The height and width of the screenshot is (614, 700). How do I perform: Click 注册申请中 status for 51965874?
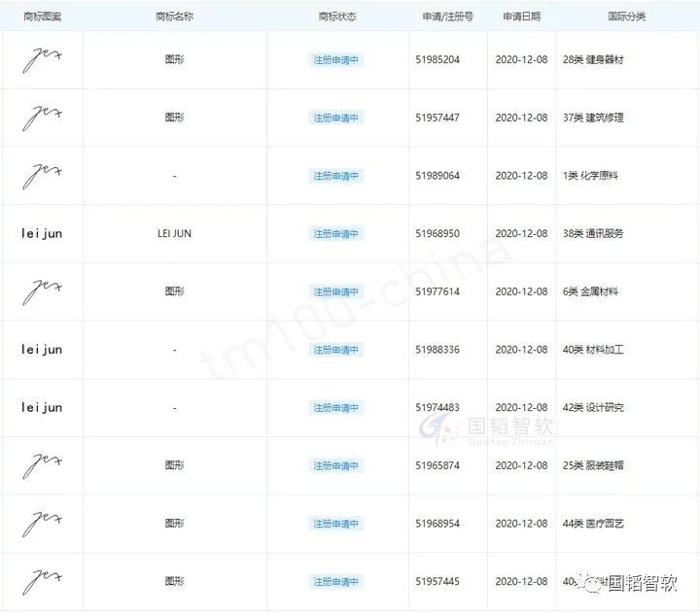coord(335,466)
